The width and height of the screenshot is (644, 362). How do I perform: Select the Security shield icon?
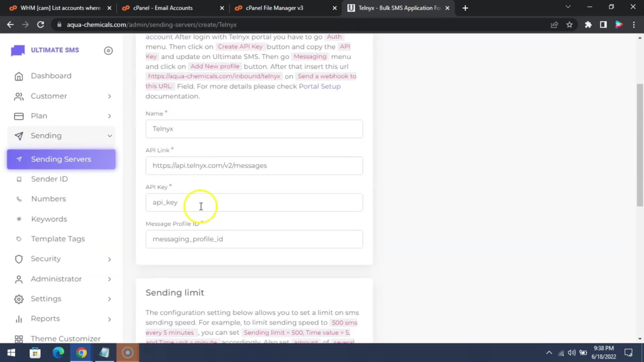point(19,259)
